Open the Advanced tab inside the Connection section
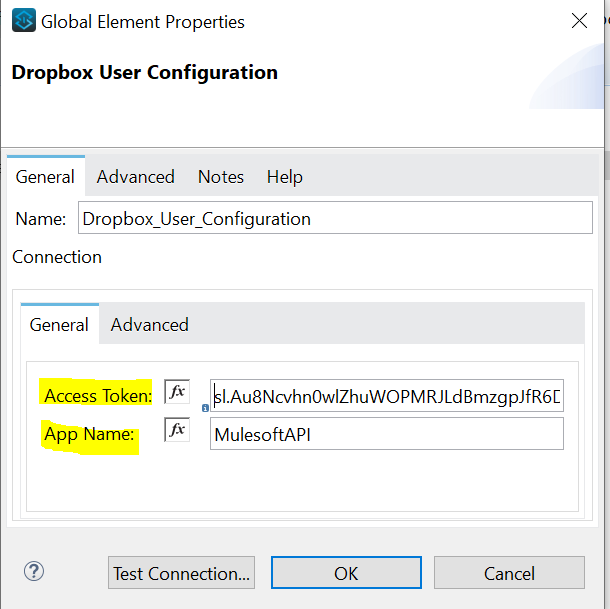The width and height of the screenshot is (610, 609). (x=149, y=325)
